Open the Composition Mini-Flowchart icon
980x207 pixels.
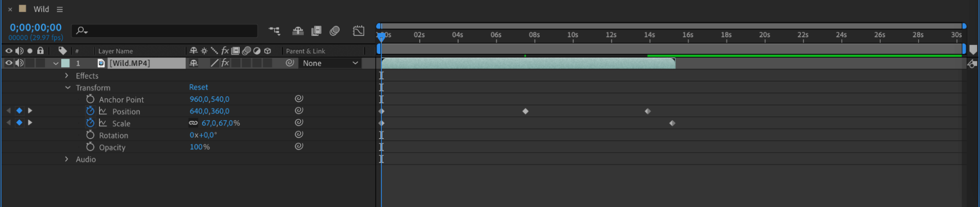point(274,31)
